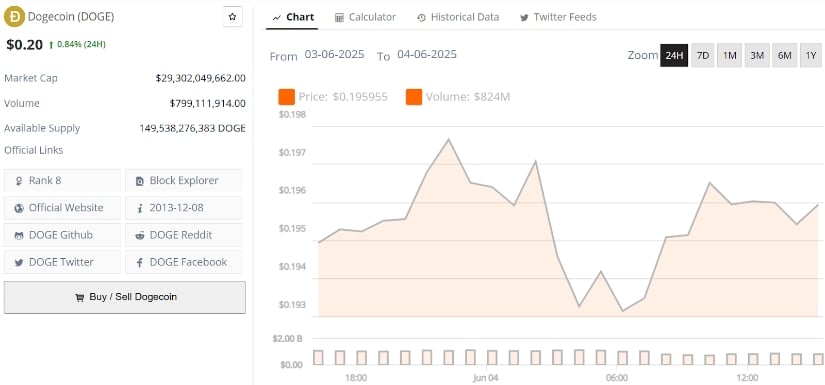This screenshot has width=825, height=385.
Task: Click the green up arrow near 0.84%
Action: click(51, 45)
